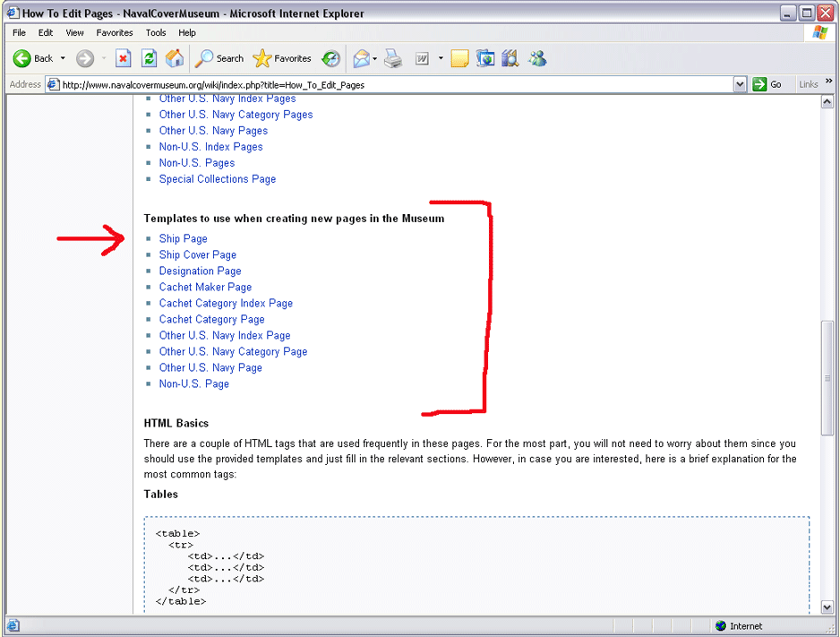Viewport: 840px width, 637px height.
Task: Follow the Cachet Maker Page link
Action: (x=205, y=287)
